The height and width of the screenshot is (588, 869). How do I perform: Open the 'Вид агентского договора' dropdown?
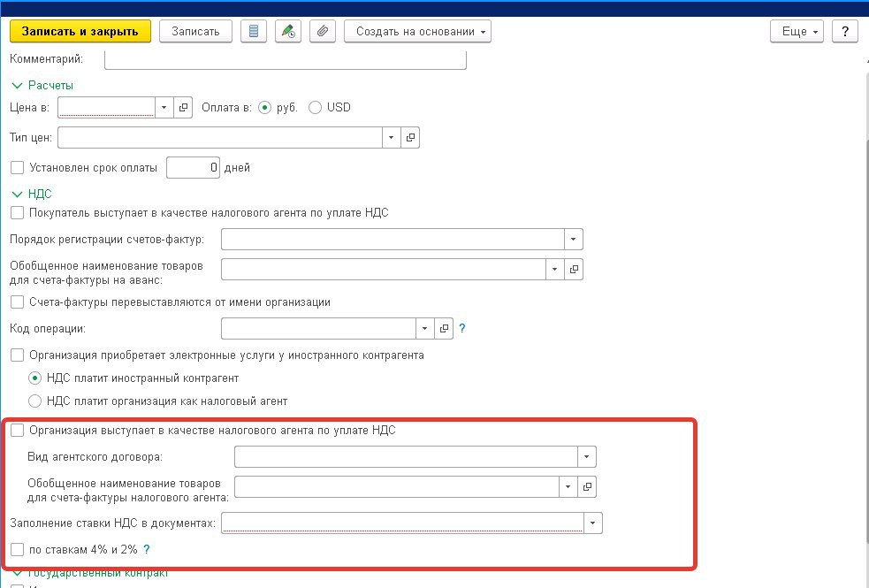pos(587,457)
